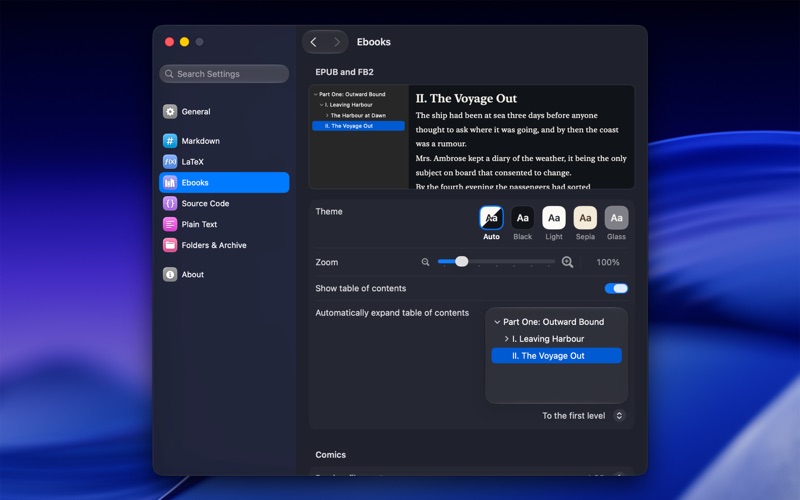Open the About label in sidebar
This screenshot has width=800, height=500.
(x=192, y=274)
